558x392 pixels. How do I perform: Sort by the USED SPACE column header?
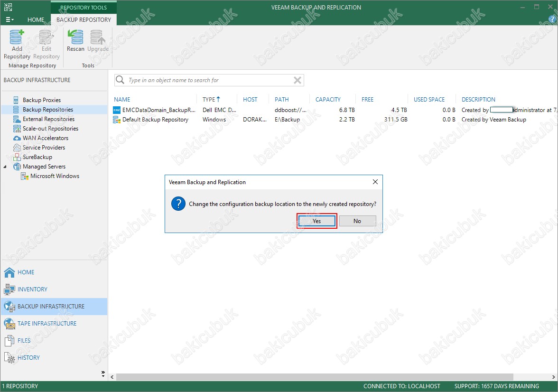(429, 100)
